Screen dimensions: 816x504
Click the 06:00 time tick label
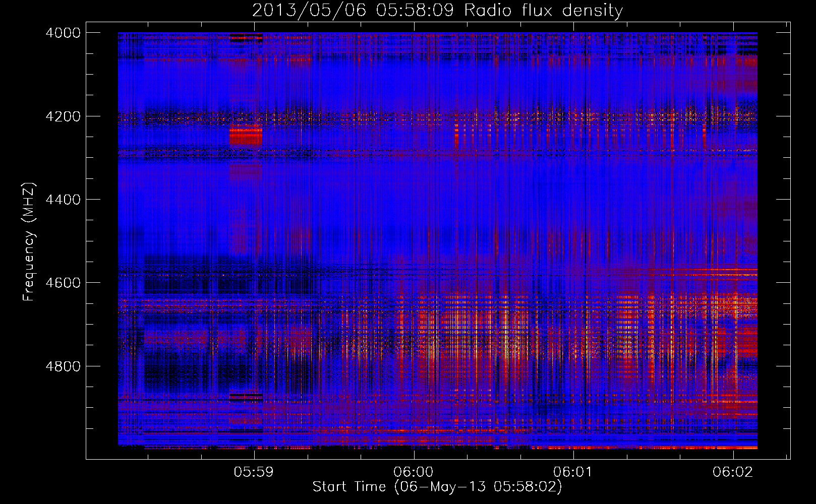(x=414, y=472)
